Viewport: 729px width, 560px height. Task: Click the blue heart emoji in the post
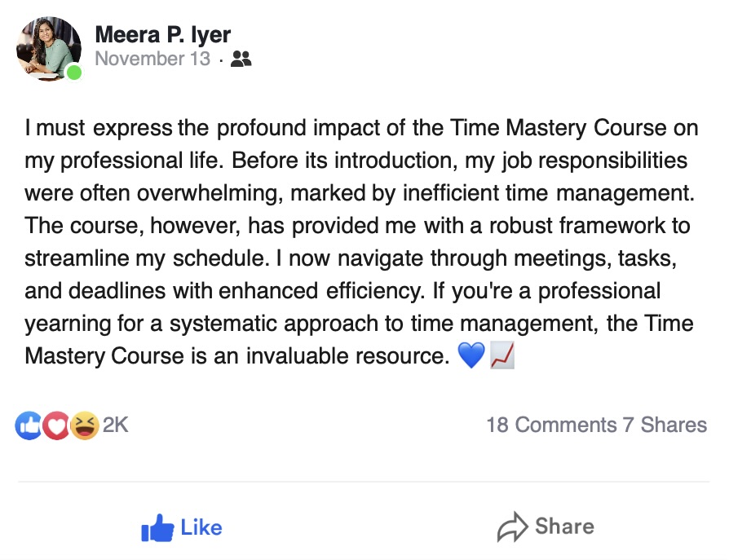click(x=471, y=355)
